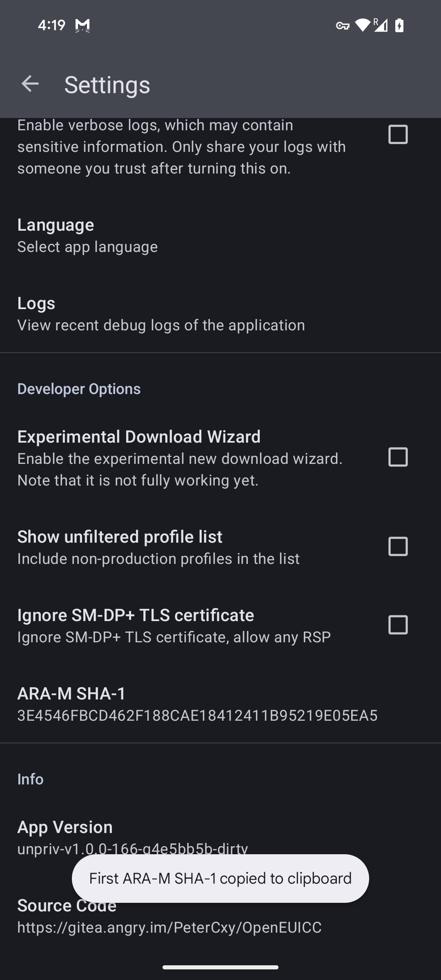Tap the status bar clock

[x=51, y=25]
